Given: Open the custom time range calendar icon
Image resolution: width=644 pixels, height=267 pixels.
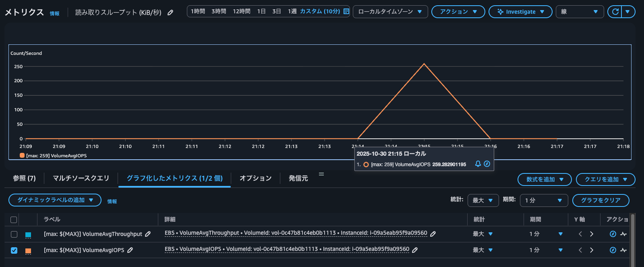Looking at the screenshot, I should pyautogui.click(x=346, y=11).
